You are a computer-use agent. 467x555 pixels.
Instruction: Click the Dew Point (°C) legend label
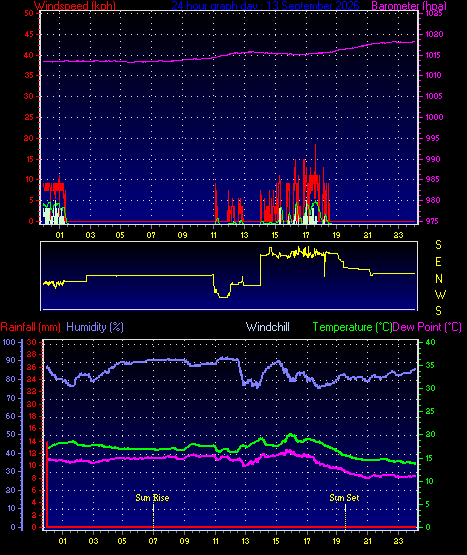pos(427,327)
